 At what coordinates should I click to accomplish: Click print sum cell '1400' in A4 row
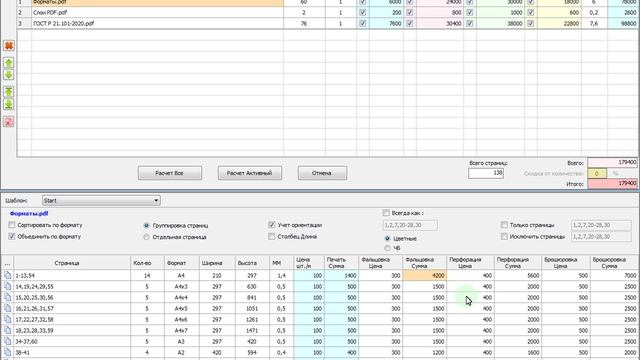(x=342, y=276)
